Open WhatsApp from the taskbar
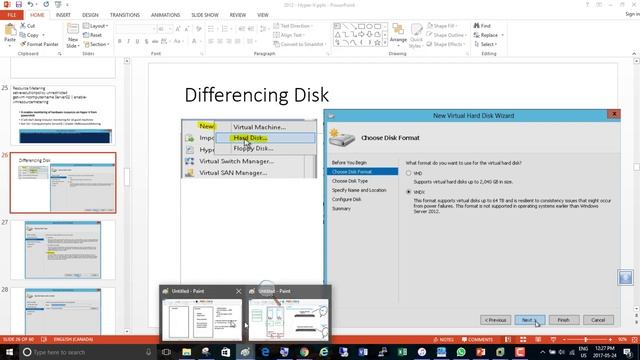Viewport: 640px width, 360px height. click(461, 352)
